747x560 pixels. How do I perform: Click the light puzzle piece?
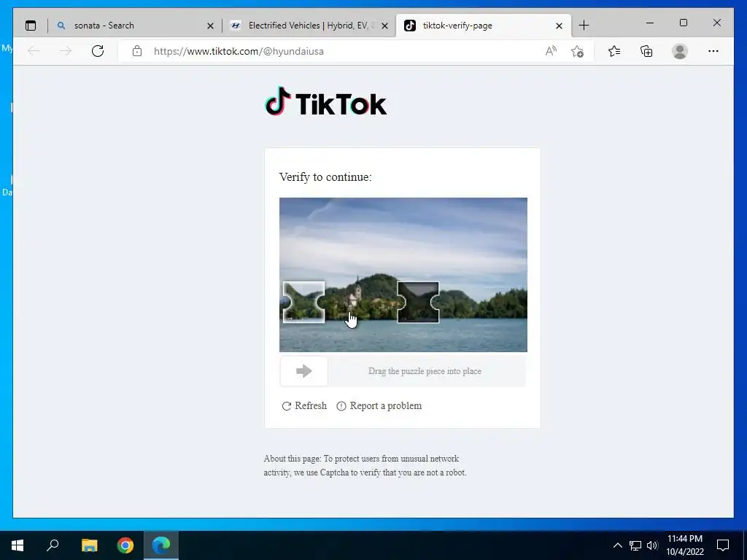click(x=304, y=302)
